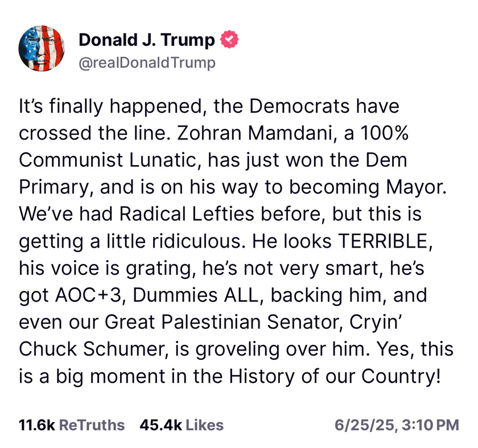Click the phrase Communist Lunatic
478x448 pixels.
coord(108,160)
